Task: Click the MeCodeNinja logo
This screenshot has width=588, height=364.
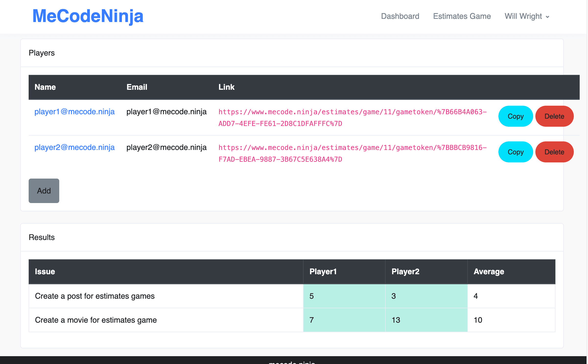Action: click(88, 16)
